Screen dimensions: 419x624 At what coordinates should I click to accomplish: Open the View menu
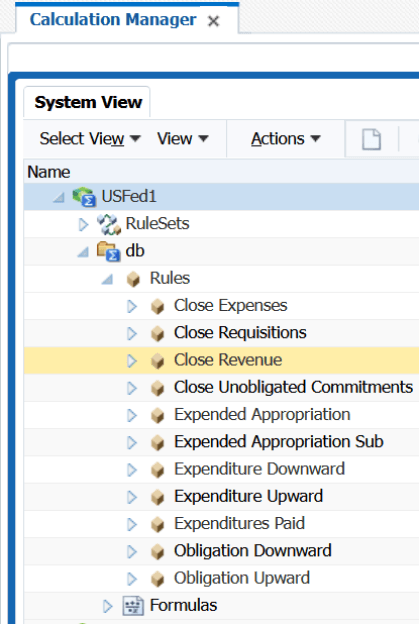click(x=183, y=139)
